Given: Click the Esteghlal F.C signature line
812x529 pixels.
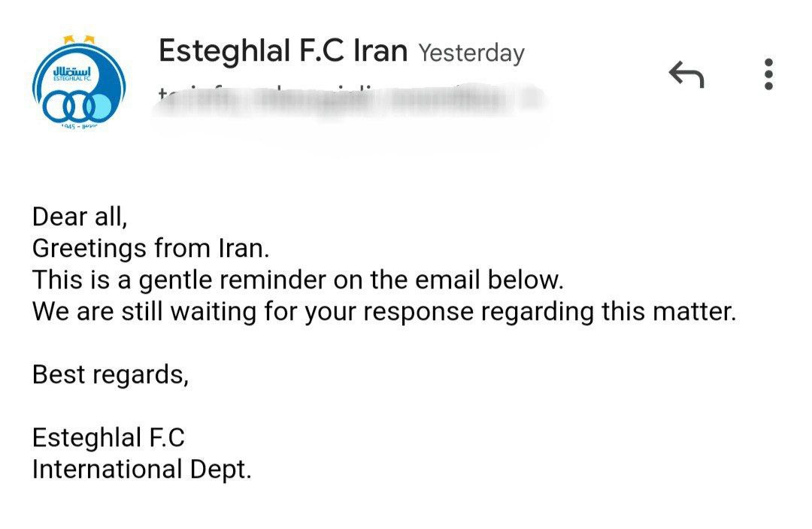Looking at the screenshot, I should [108, 437].
